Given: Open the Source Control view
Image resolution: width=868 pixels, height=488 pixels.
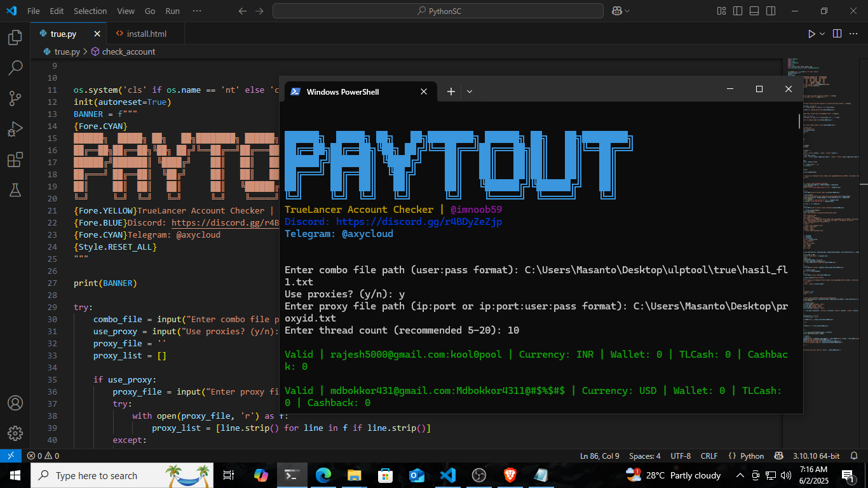Looking at the screenshot, I should [x=15, y=98].
